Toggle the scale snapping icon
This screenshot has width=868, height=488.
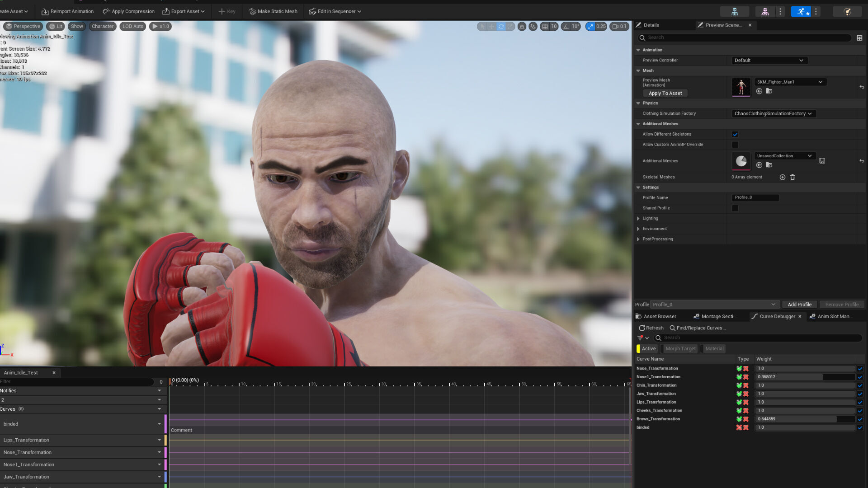(x=590, y=26)
